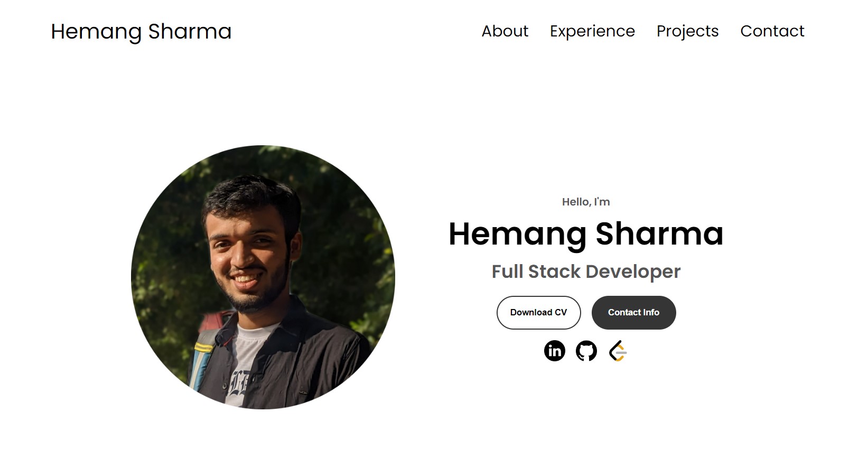The width and height of the screenshot is (868, 468).
Task: Open the Contact Info button
Action: click(633, 312)
